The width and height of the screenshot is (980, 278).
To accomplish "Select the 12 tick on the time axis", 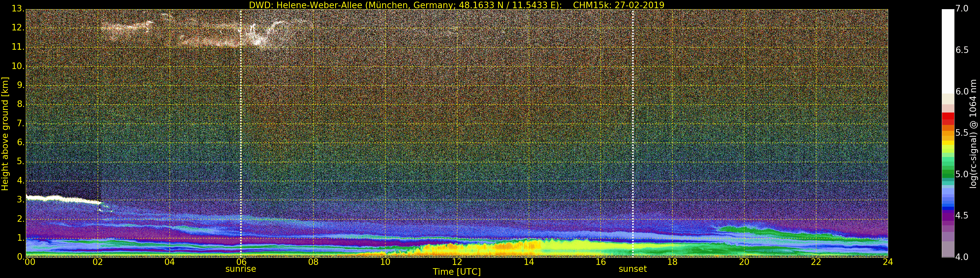I will click(457, 262).
